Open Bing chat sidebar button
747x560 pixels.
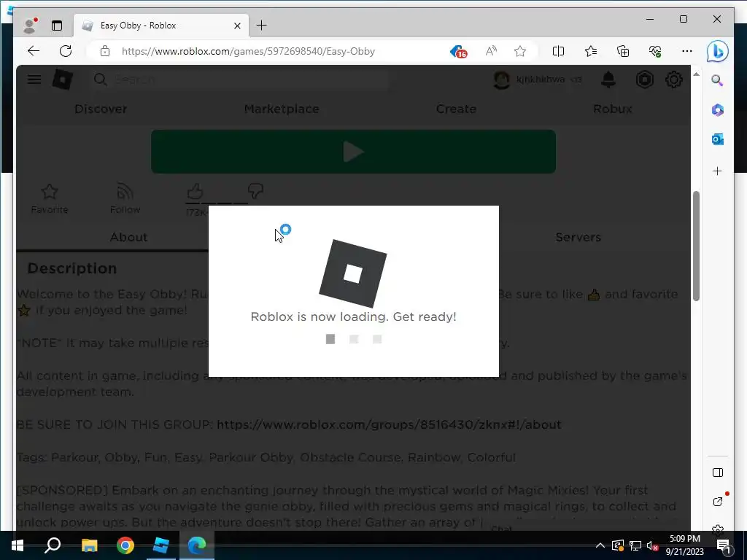tap(718, 52)
